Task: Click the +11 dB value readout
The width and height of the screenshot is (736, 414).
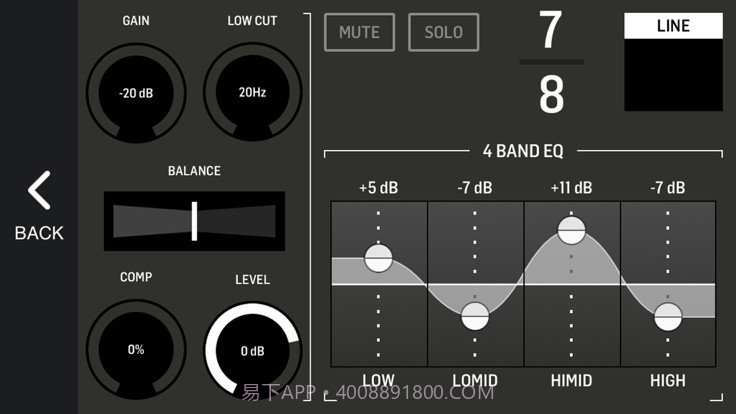Action: 571,187
